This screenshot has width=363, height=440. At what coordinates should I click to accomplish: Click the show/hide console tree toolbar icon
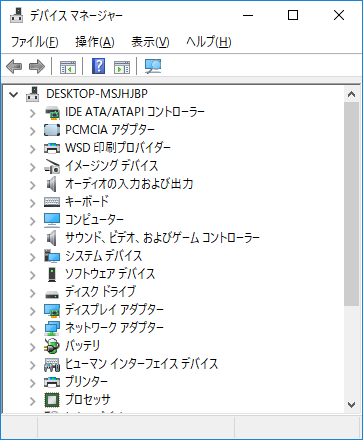click(68, 67)
